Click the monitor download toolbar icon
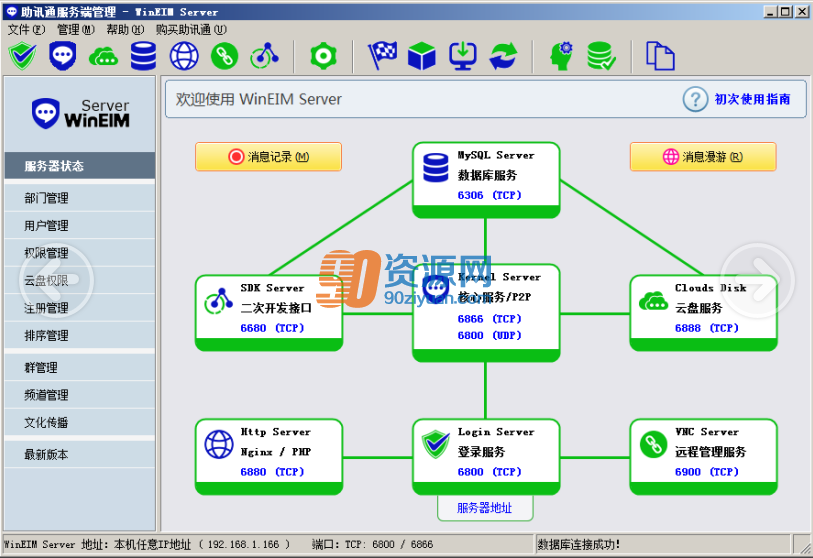Image resolution: width=813 pixels, height=558 pixels. point(463,56)
